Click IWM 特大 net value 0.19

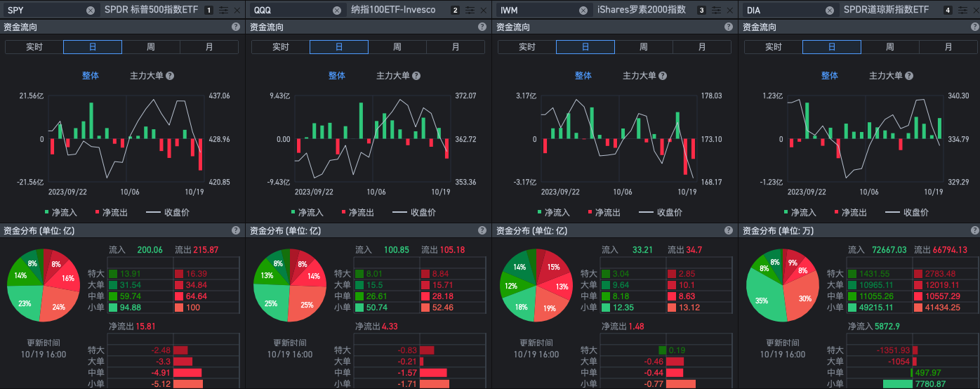pyautogui.click(x=677, y=350)
